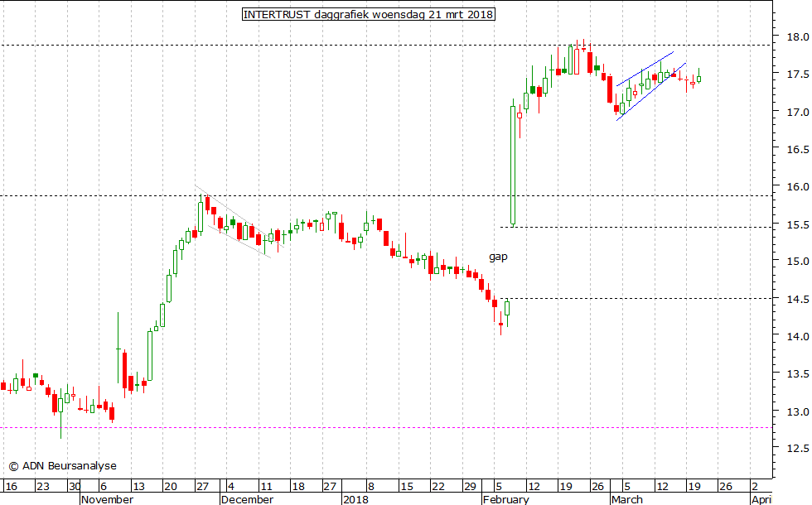Click the December month label
The height and width of the screenshot is (505, 812).
pyautogui.click(x=247, y=499)
